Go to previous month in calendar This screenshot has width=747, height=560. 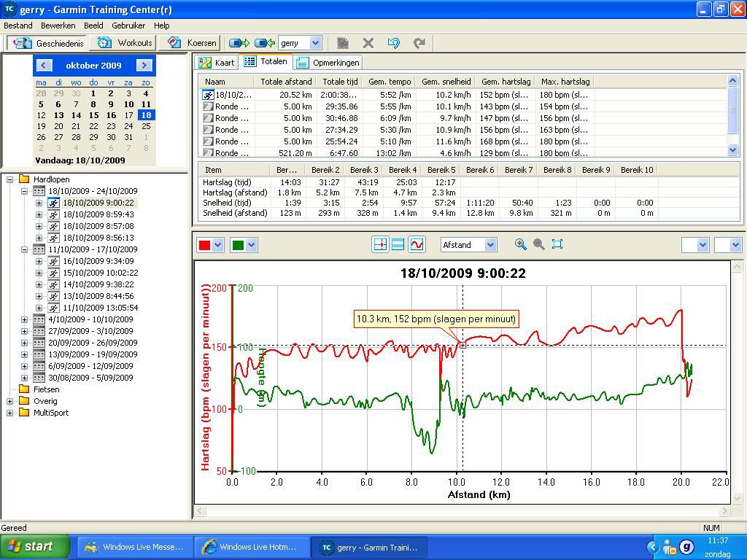point(44,65)
